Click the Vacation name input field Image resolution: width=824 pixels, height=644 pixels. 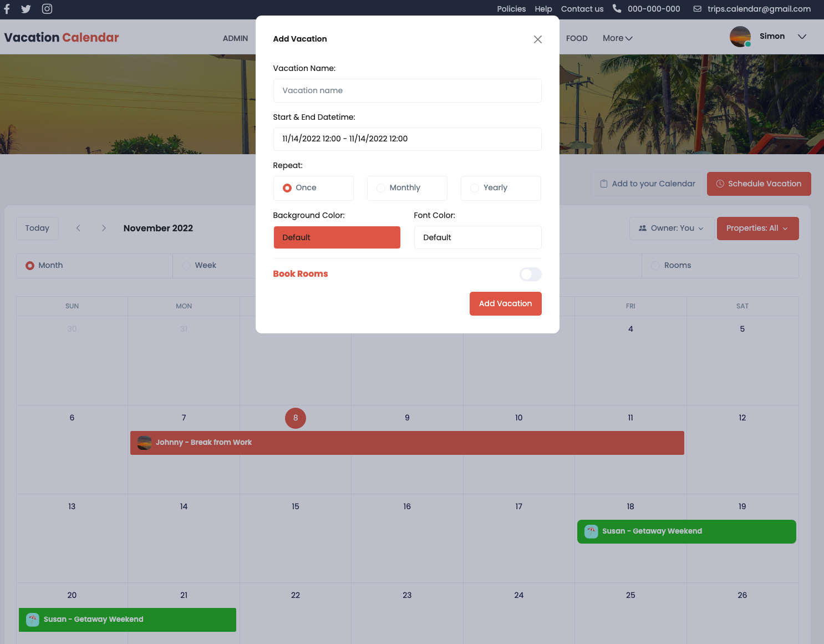click(x=407, y=90)
